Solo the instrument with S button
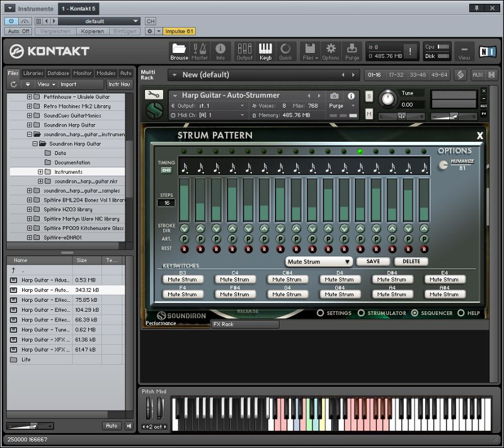504x448 pixels. tap(369, 96)
